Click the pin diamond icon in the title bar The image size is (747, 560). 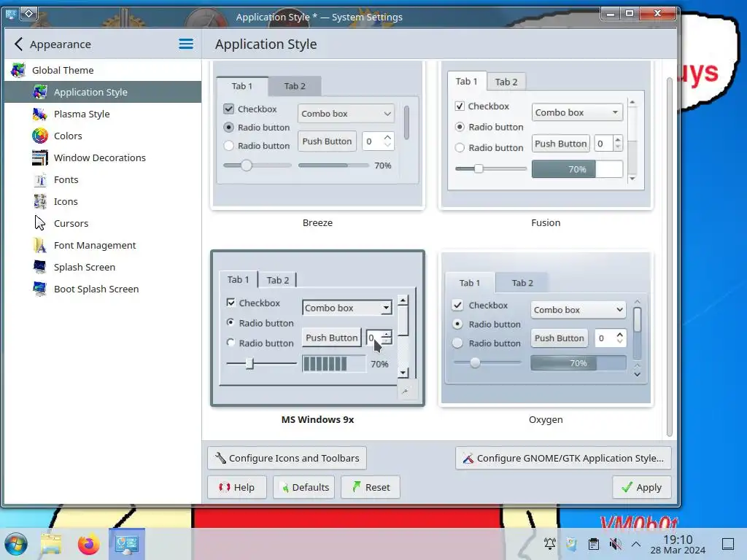coord(28,13)
